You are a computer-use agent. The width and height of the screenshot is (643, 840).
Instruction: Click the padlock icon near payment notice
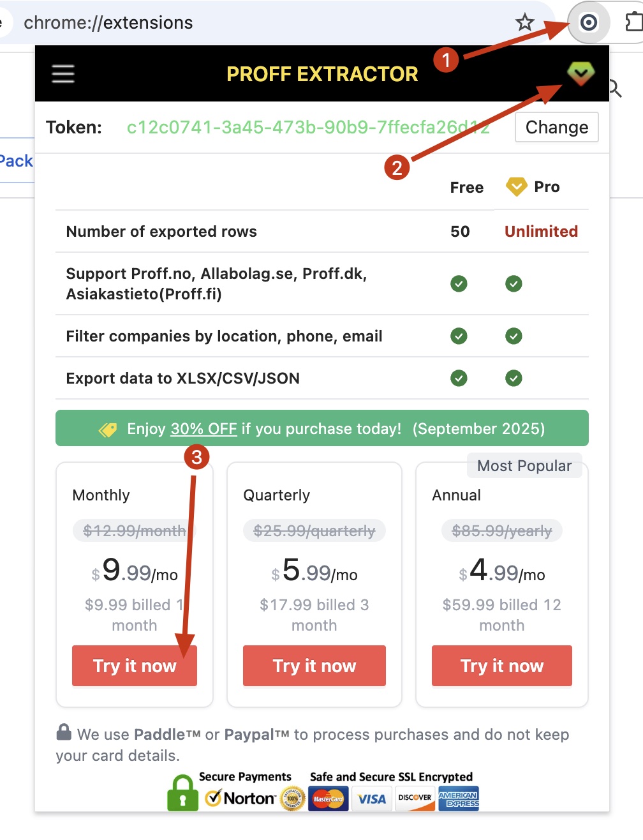64,732
